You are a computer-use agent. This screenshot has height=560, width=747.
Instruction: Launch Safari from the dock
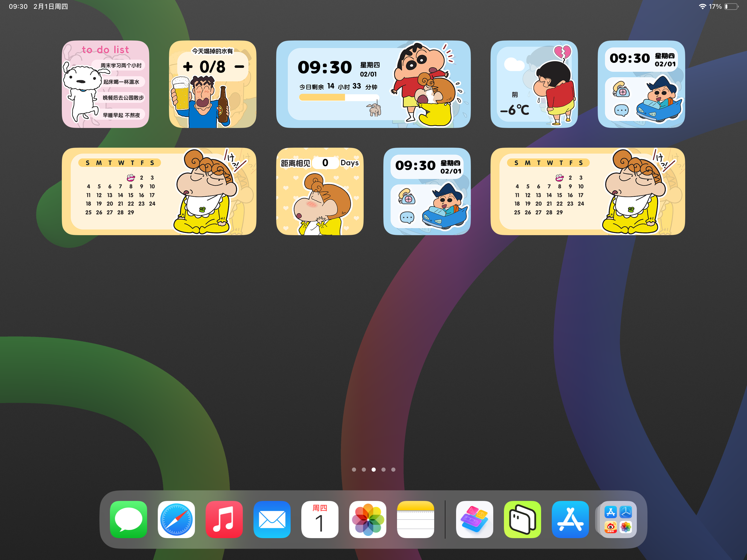pos(176,519)
